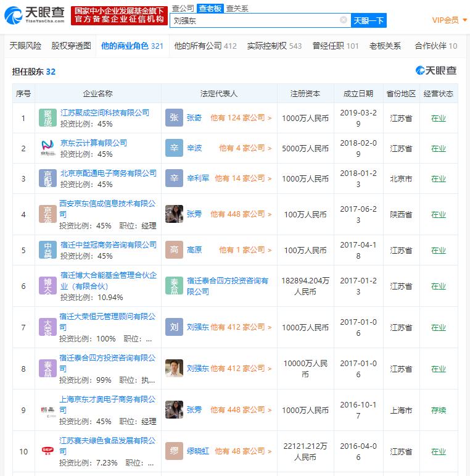The height and width of the screenshot is (476, 470).
Task: Open 西安京东信成信息技术有限公司 link
Action: 107,209
